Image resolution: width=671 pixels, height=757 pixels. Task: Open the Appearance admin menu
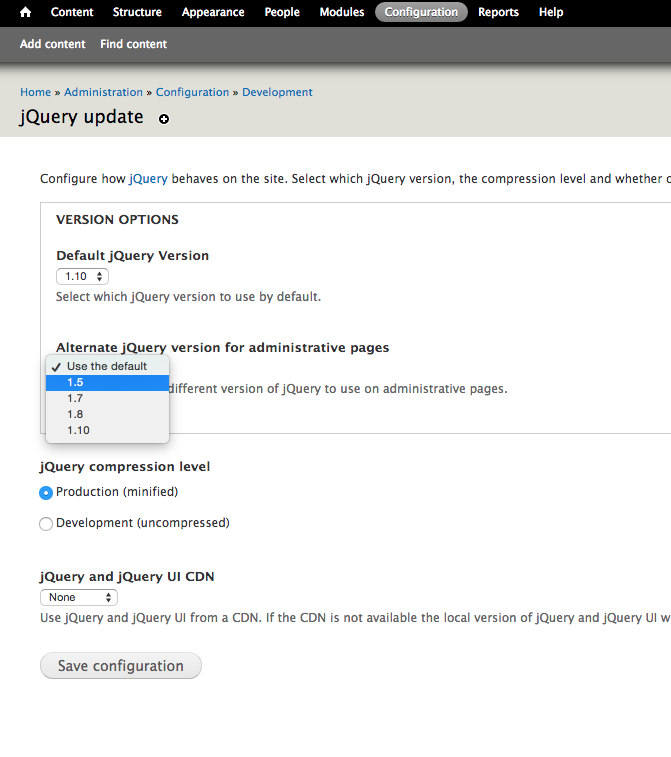click(x=213, y=12)
